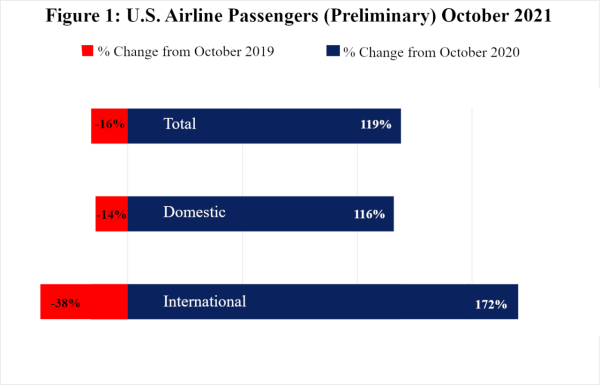This screenshot has width=600, height=385.
Task: Click the 'Total' category label
Action: (x=180, y=124)
